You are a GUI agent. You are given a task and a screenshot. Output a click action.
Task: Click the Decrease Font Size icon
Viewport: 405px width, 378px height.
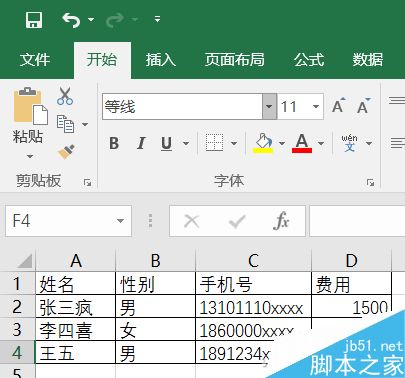364,106
